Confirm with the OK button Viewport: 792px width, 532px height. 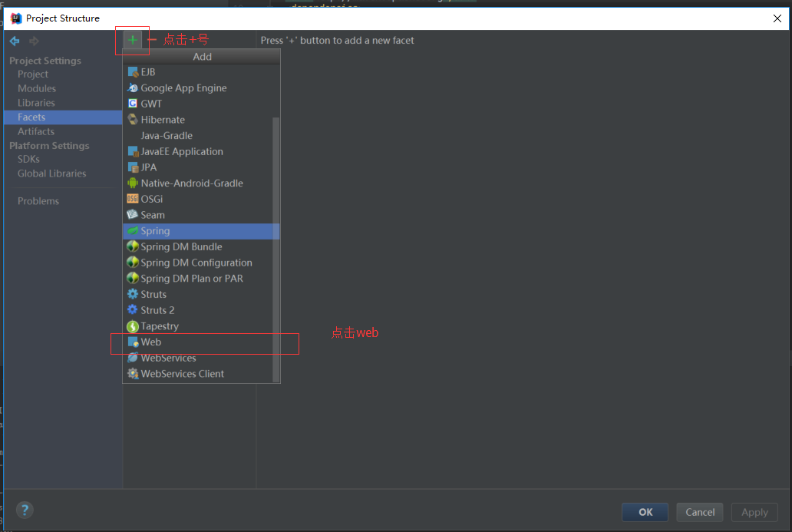click(645, 512)
